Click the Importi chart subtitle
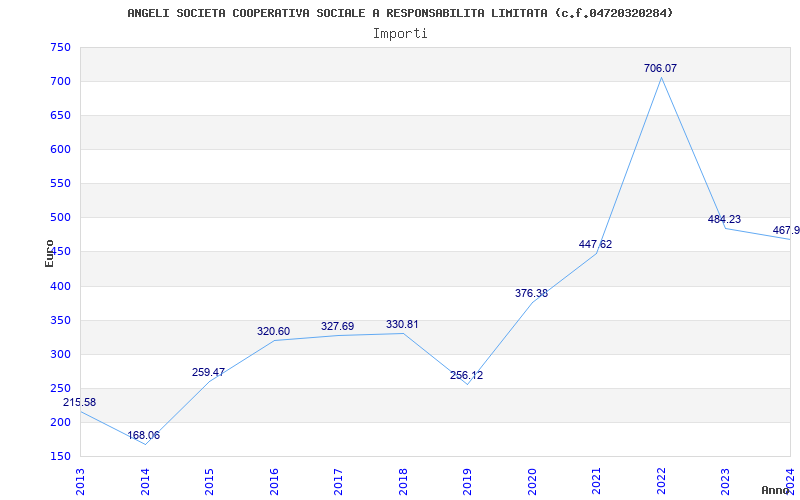The width and height of the screenshot is (800, 500). 400,34
